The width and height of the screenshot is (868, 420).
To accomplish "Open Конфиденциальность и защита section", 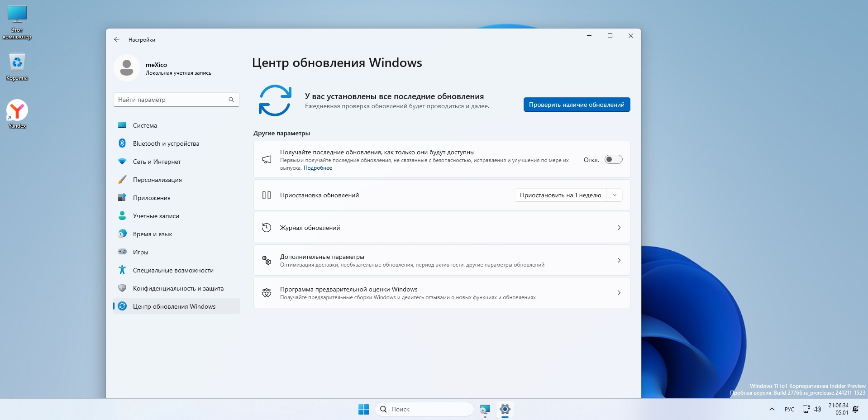I will tap(176, 288).
